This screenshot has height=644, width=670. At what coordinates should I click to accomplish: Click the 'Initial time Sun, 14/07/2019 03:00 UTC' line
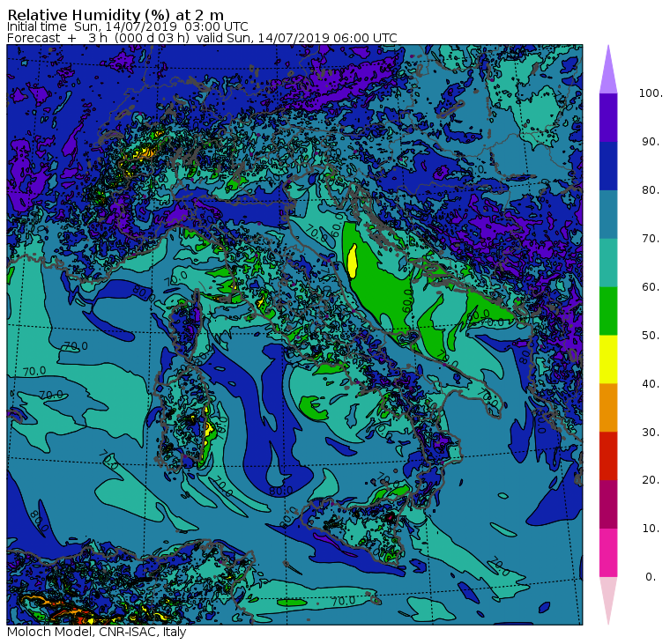click(127, 26)
